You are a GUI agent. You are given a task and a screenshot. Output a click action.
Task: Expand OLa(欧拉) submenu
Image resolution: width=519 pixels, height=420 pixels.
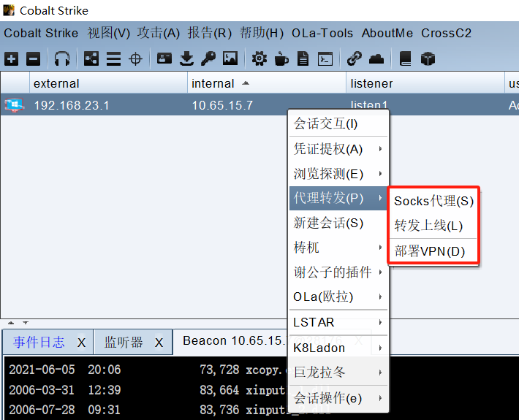click(338, 297)
